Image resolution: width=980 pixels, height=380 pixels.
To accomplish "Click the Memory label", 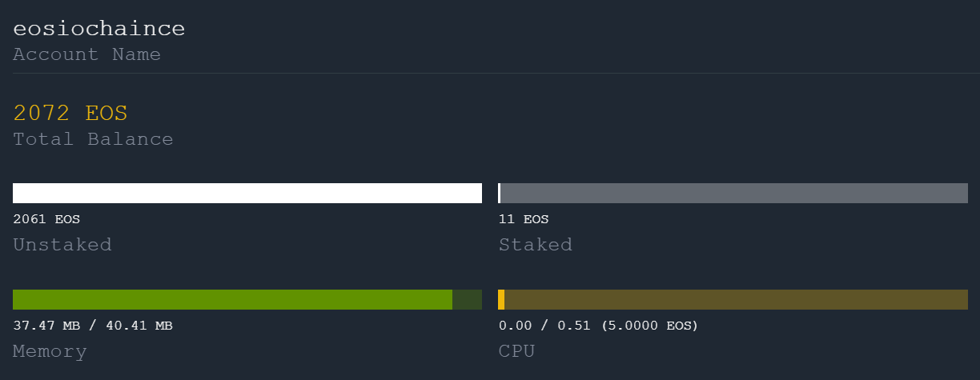I will tap(50, 351).
